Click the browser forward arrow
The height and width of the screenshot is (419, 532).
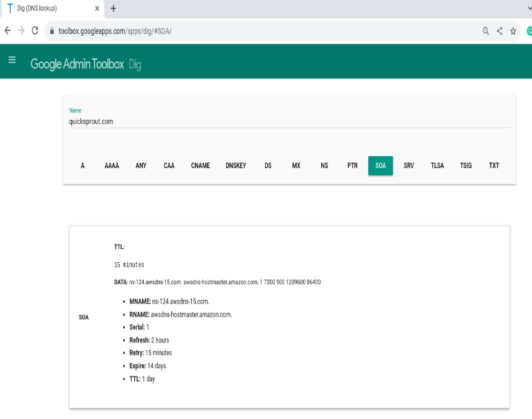pyautogui.click(x=21, y=31)
